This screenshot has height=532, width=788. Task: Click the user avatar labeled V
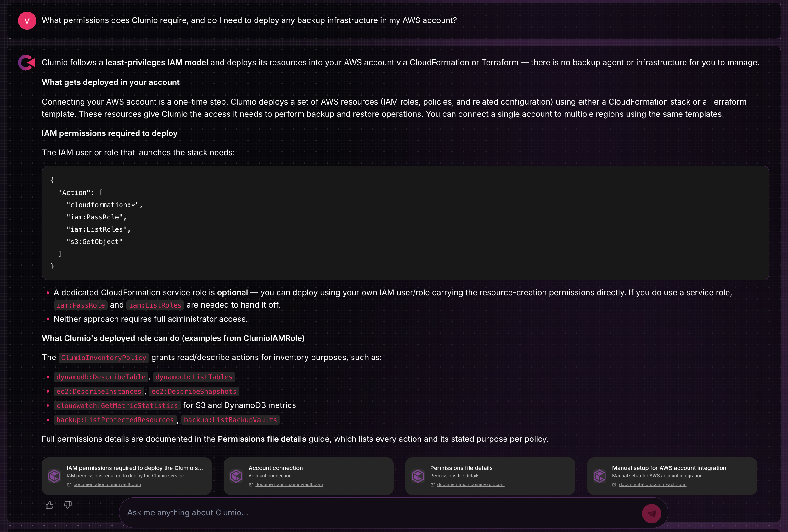click(27, 21)
